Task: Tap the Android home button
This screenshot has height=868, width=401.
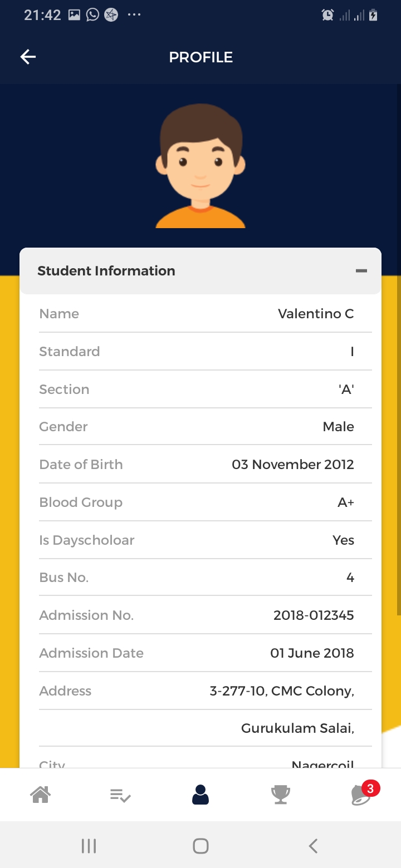Action: point(200,846)
